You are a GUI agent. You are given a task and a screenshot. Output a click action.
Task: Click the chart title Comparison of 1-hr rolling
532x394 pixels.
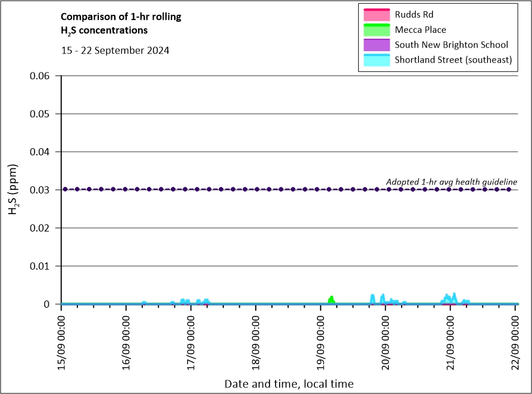(121, 17)
